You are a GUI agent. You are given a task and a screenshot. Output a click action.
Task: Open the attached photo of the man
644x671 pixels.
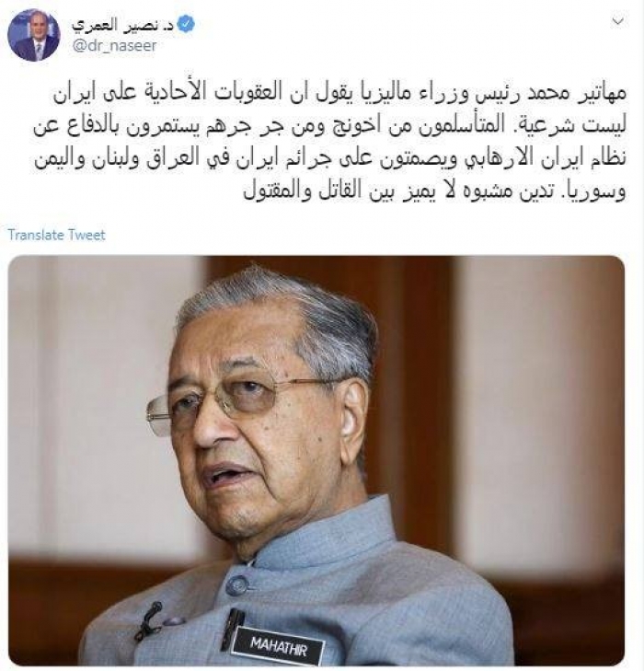(x=316, y=460)
